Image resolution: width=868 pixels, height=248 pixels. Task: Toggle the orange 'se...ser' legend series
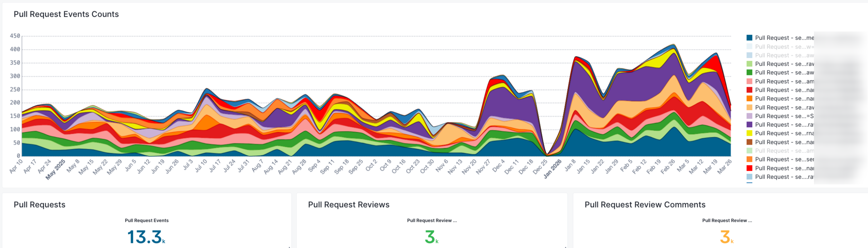click(780, 159)
